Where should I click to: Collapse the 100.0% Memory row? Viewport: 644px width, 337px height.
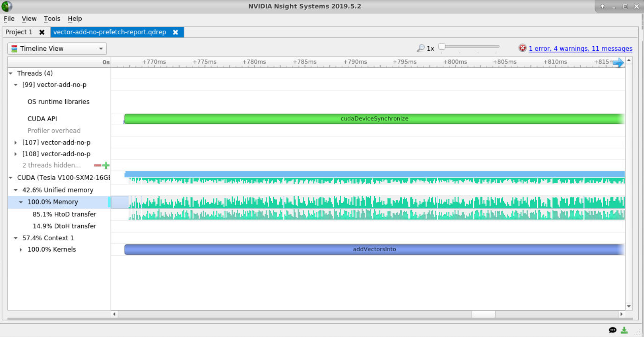pos(21,202)
